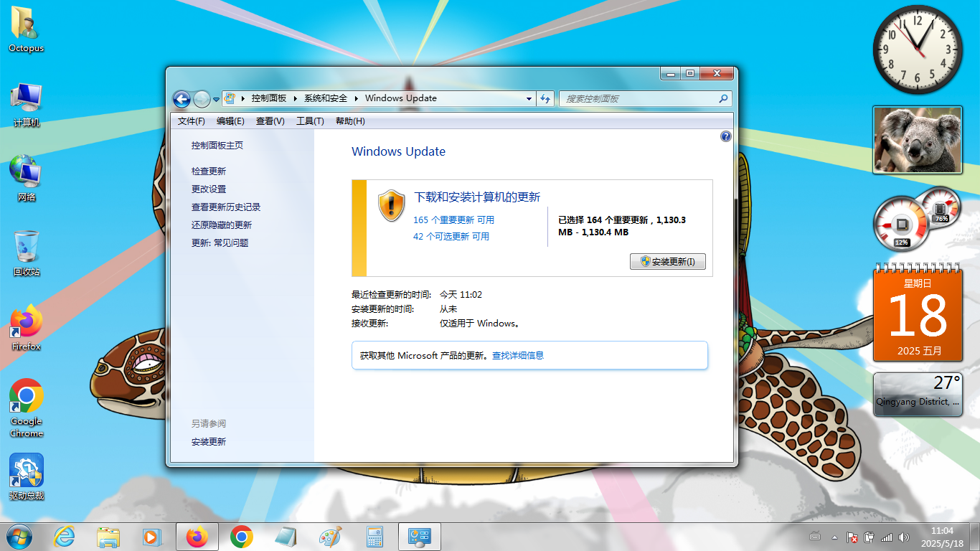Click the analog clock gadget
Screen dimensions: 980x551
click(918, 50)
